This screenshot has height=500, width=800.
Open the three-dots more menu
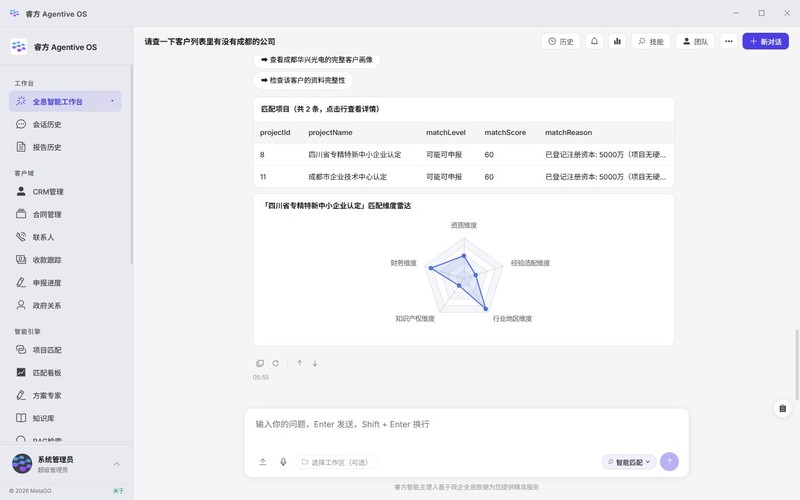click(x=729, y=41)
